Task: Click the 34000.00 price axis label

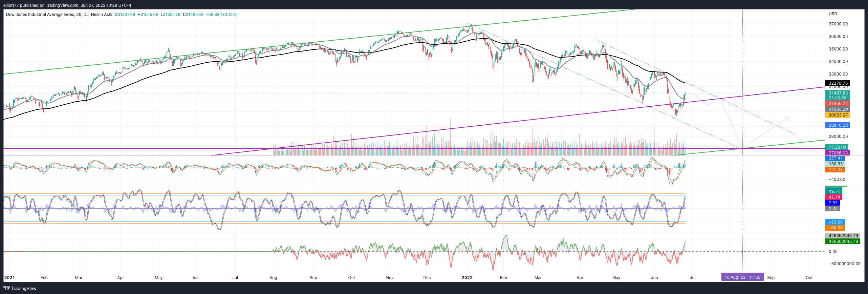Action: [x=838, y=62]
